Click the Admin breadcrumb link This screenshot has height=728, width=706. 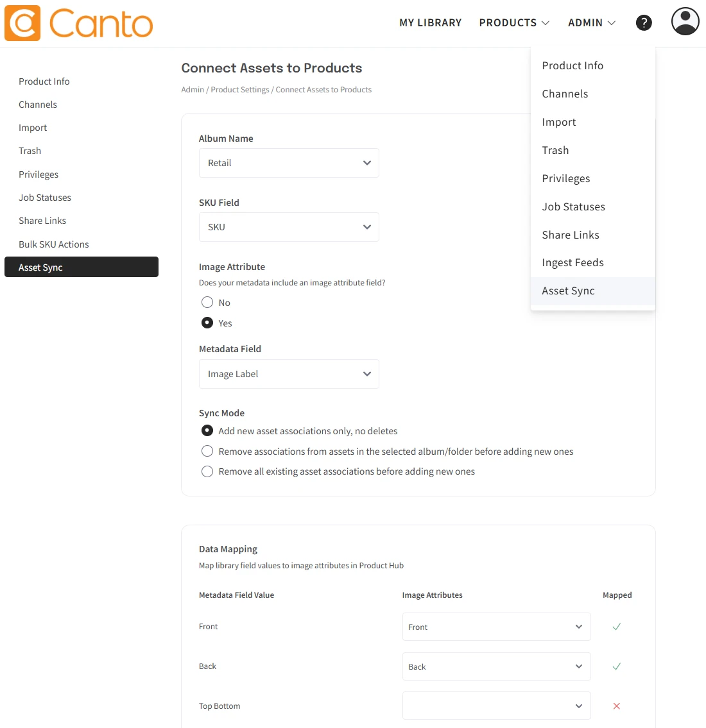(193, 90)
